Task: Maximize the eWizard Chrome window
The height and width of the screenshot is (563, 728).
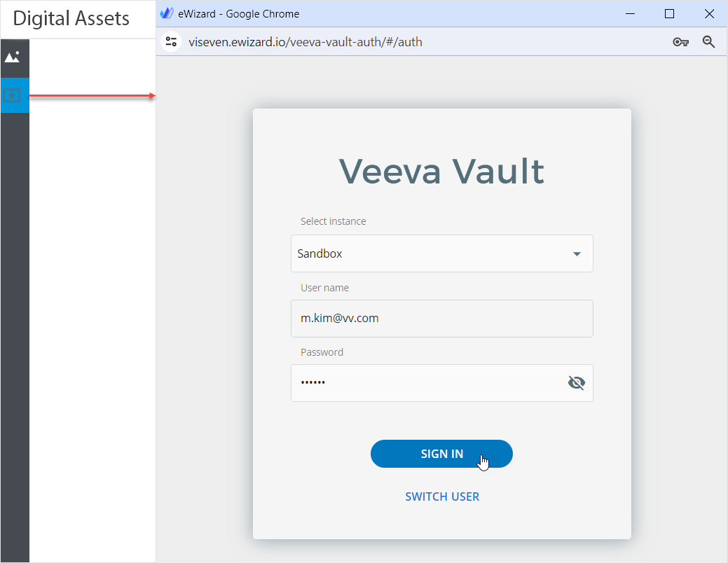Action: pyautogui.click(x=669, y=13)
